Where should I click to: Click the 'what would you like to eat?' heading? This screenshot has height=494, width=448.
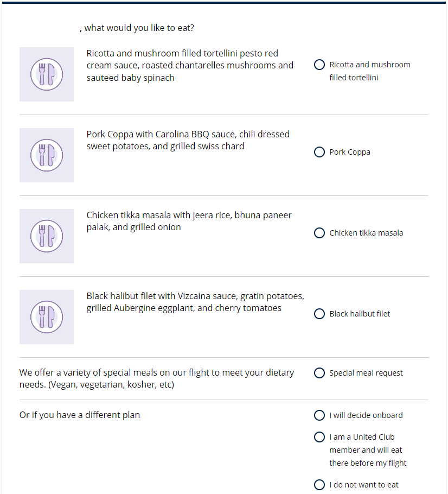click(x=138, y=28)
